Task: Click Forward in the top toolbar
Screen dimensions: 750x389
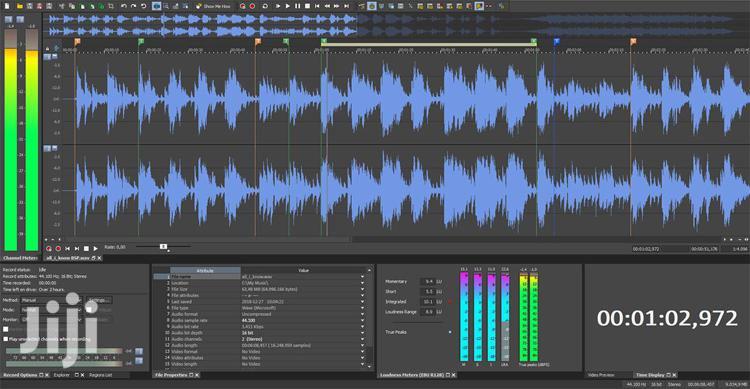Action: (337, 6)
